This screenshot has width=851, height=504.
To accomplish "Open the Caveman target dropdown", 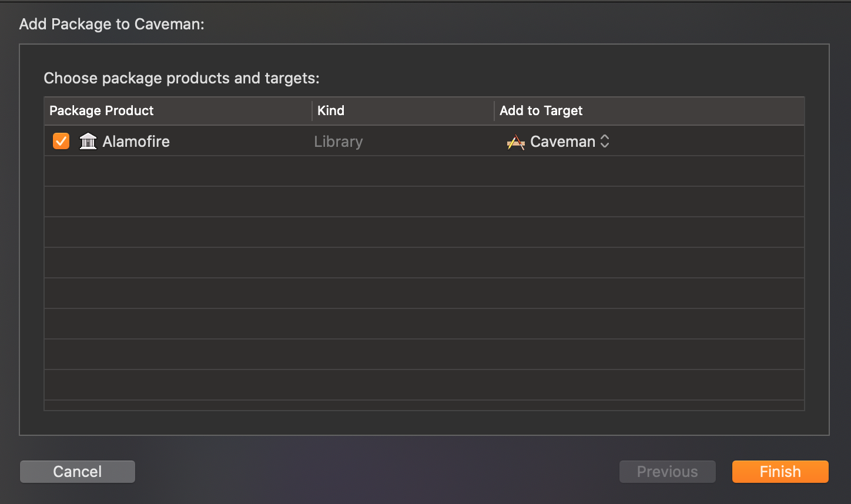I will pos(558,142).
